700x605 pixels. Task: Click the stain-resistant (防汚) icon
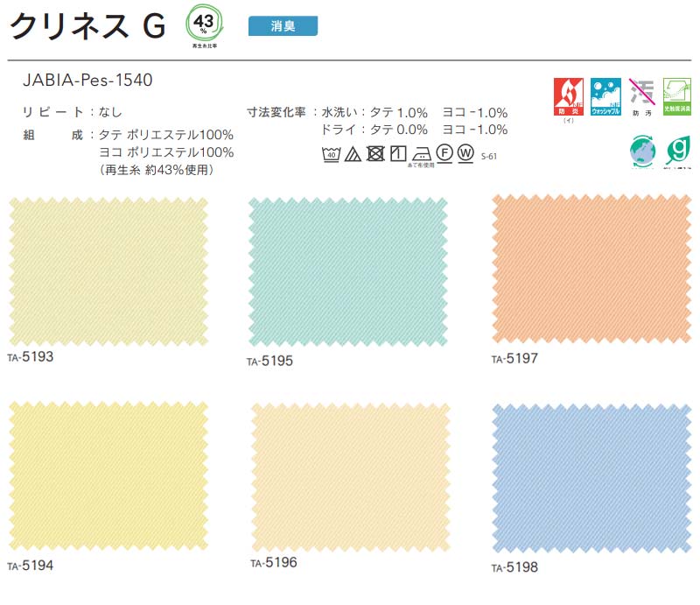coord(643,94)
